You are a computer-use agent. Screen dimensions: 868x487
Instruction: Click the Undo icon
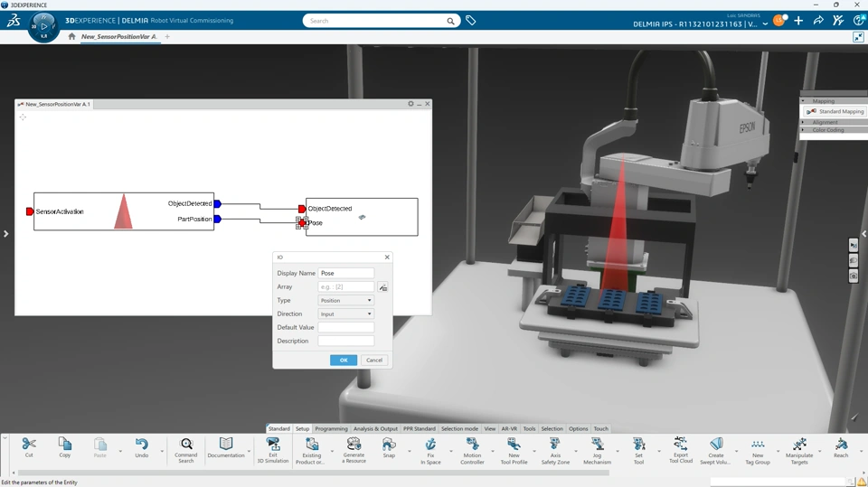click(x=142, y=447)
